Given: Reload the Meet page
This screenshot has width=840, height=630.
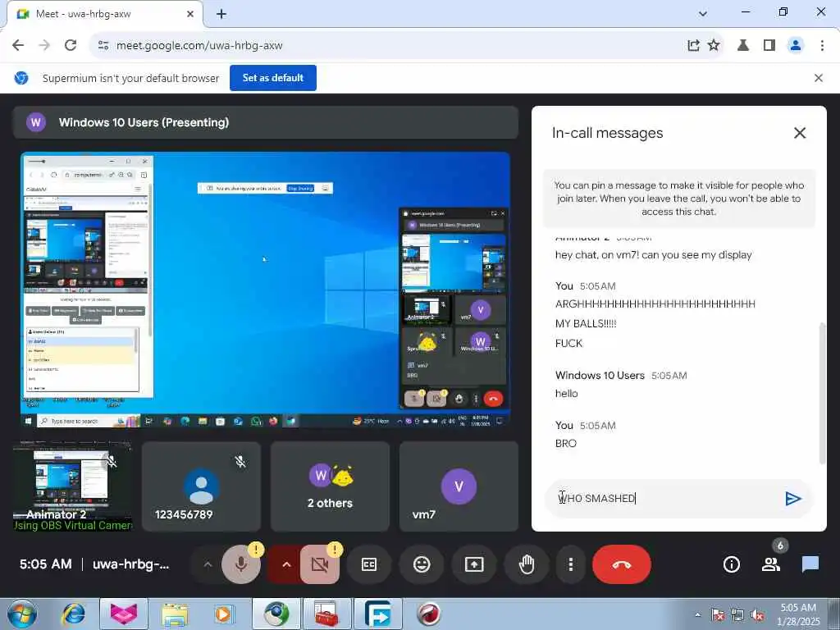Looking at the screenshot, I should 71,45.
